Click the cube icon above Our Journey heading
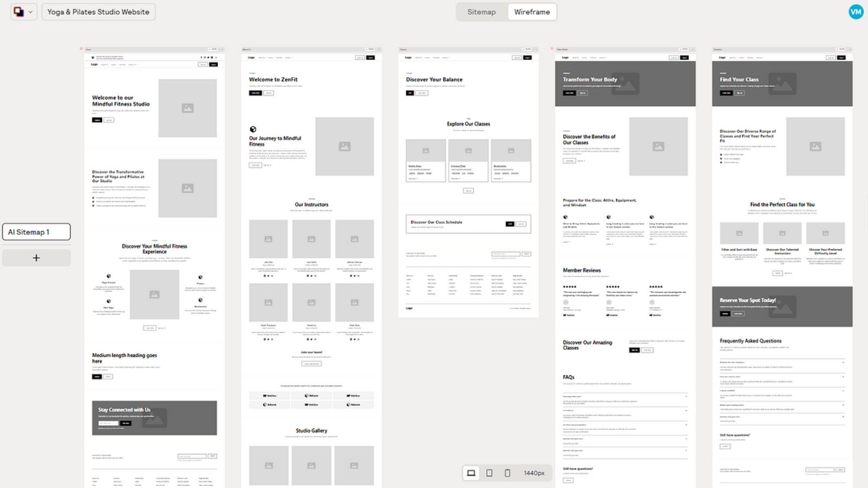Image resolution: width=868 pixels, height=488 pixels. click(253, 129)
